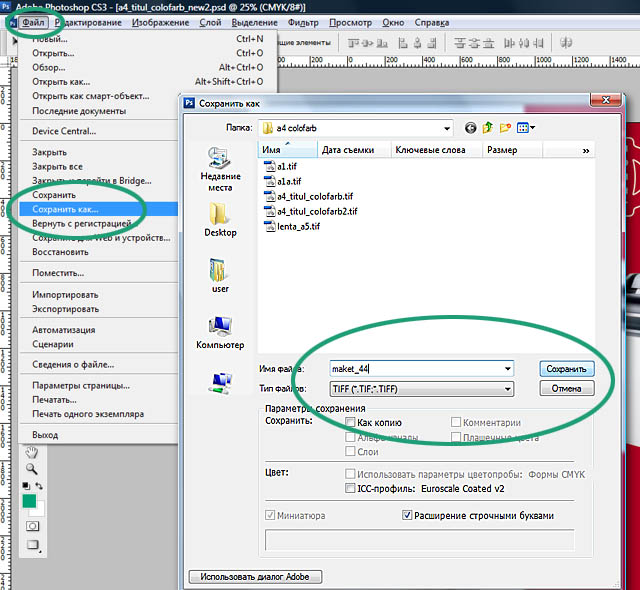The image size is (640, 590).
Task: Click the back arrow in Save dialog
Action: coord(470,128)
